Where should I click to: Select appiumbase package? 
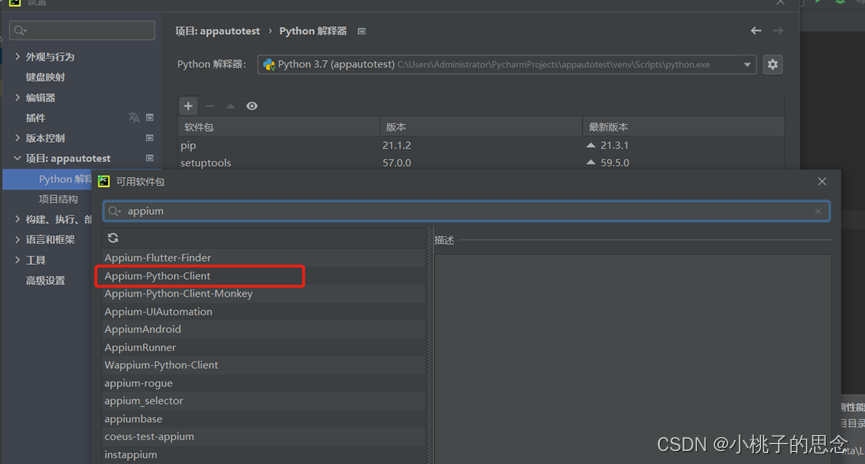(x=263, y=419)
